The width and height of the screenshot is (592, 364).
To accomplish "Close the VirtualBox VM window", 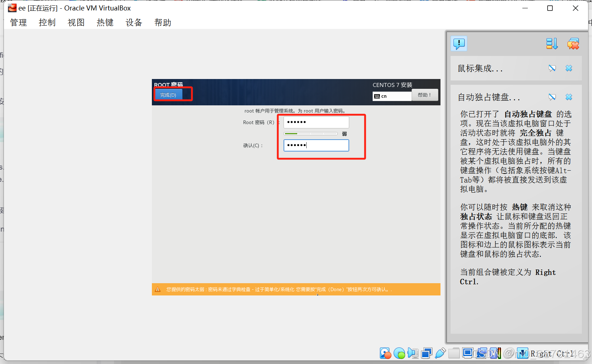I will coord(575,8).
